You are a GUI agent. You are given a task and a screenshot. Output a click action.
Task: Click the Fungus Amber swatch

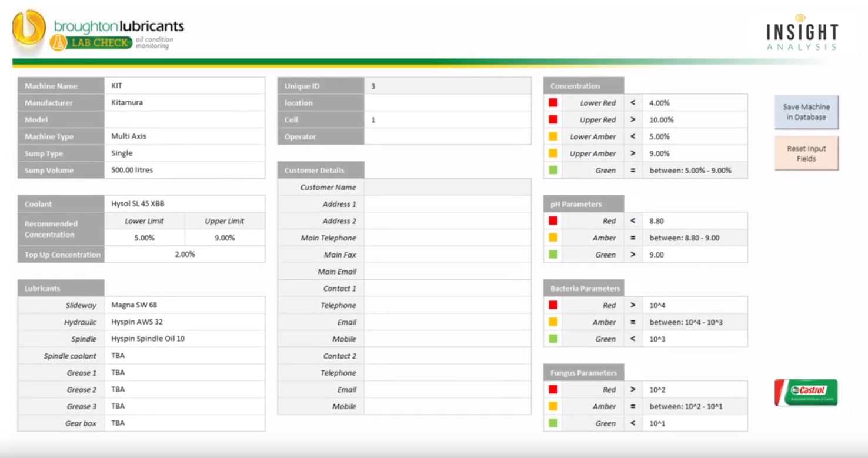point(553,406)
